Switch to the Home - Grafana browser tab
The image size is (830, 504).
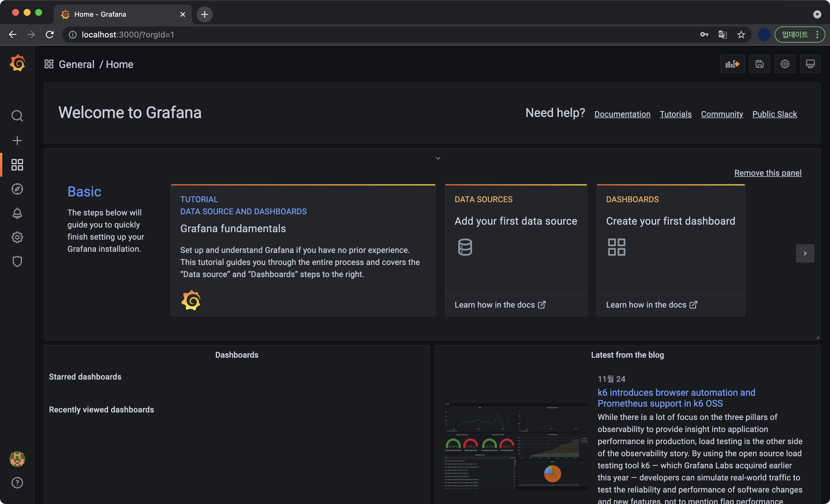[100, 14]
